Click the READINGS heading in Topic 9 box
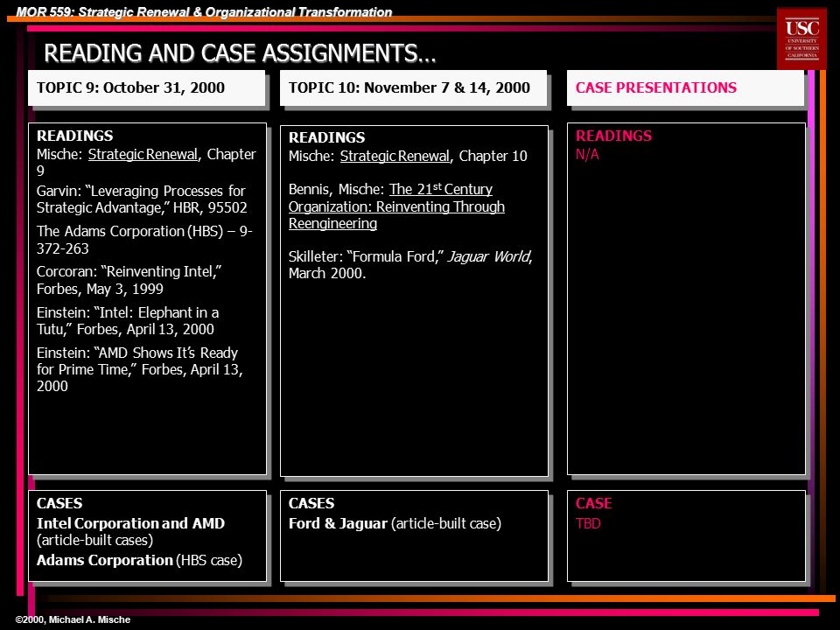Viewport: 840px width, 630px height. pyautogui.click(x=75, y=136)
